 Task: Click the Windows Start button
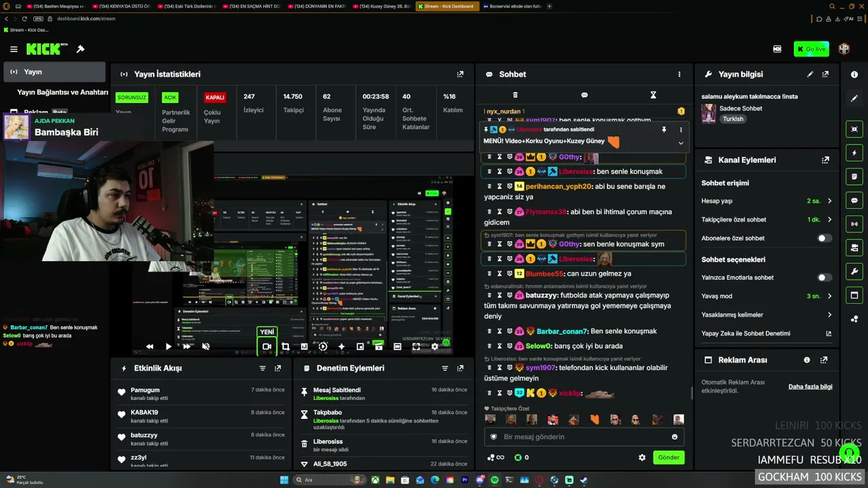[284, 480]
